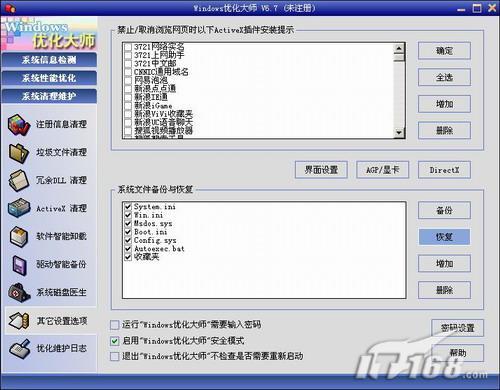Image resolution: width=500 pixels, height=390 pixels.
Task: Uncheck the Win.ini checkbox
Action: [128, 215]
